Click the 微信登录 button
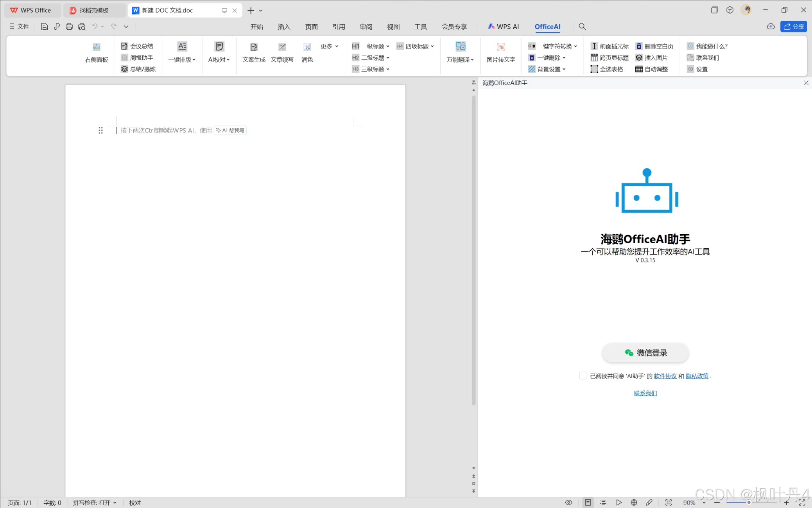812x508 pixels. pyautogui.click(x=645, y=353)
